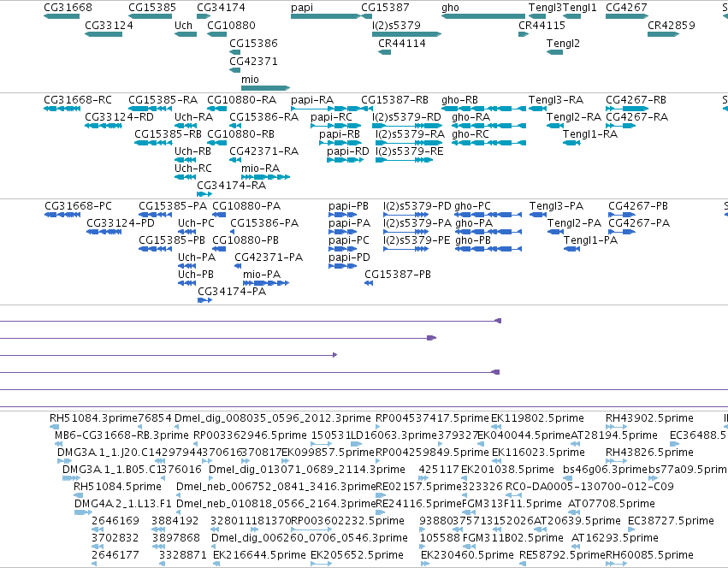
Task: Select protein CG4267-PB
Action: 622,215
